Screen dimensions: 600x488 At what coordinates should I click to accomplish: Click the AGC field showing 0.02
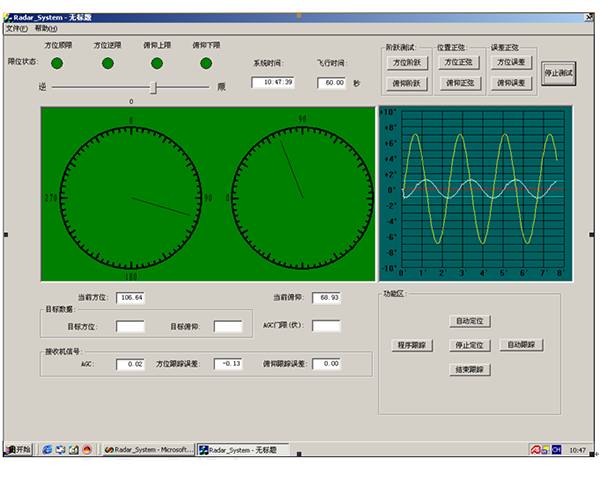(x=130, y=364)
